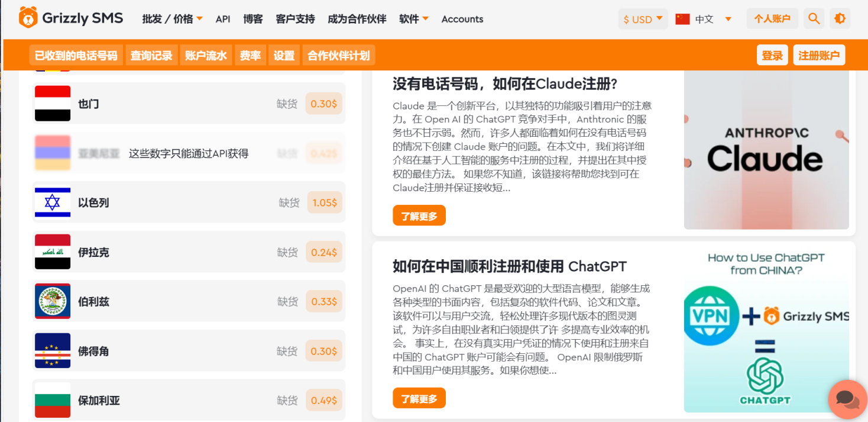
Task: Expand the 软件 dropdown menu
Action: click(x=413, y=19)
